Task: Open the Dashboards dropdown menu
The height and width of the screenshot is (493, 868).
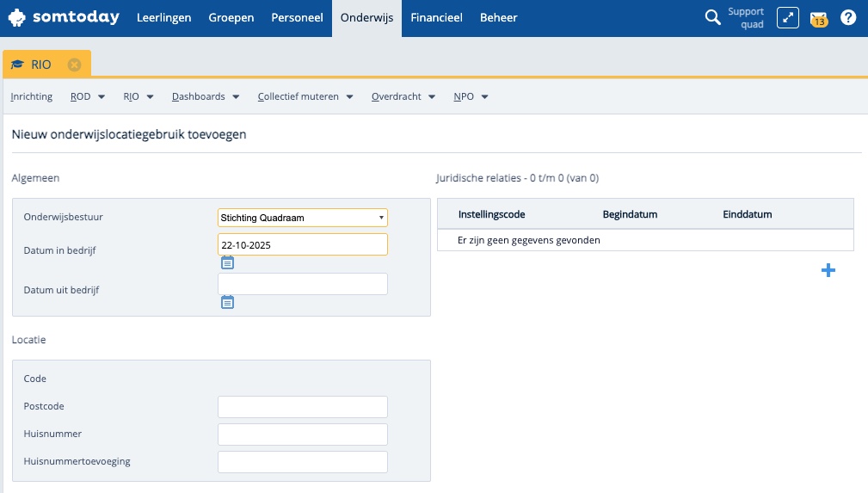Action: [x=206, y=96]
